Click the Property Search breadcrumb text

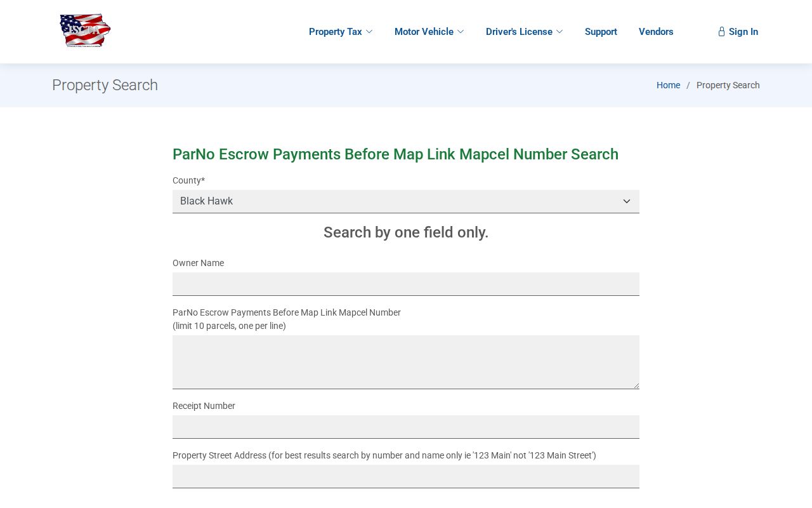click(728, 85)
